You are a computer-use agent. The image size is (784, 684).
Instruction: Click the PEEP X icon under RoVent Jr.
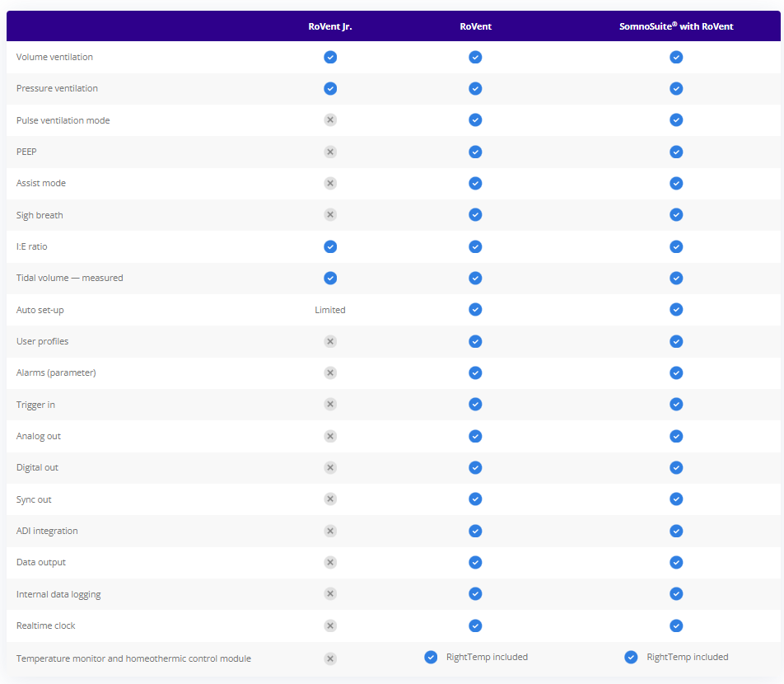pyautogui.click(x=330, y=152)
